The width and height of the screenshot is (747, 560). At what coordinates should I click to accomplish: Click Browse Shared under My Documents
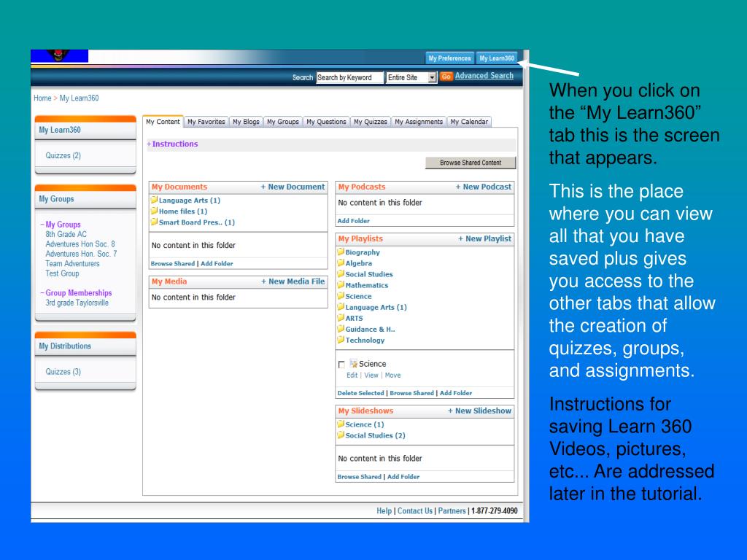(x=173, y=263)
